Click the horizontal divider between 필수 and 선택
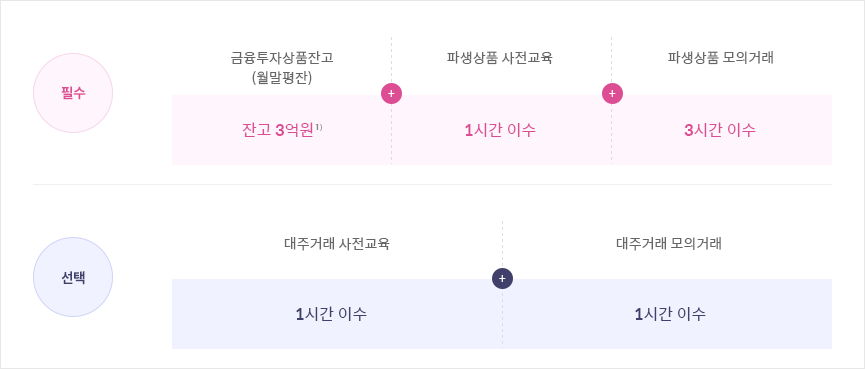This screenshot has height=369, width=865. 432,184
